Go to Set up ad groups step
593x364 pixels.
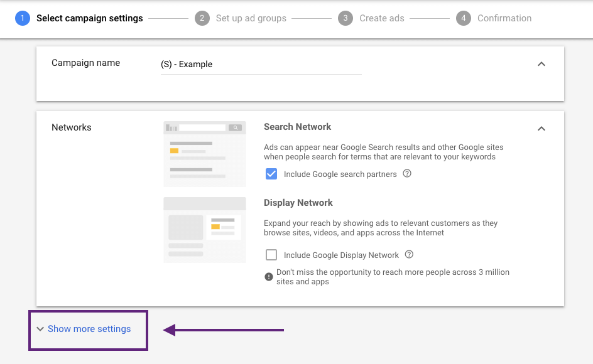[x=251, y=18]
